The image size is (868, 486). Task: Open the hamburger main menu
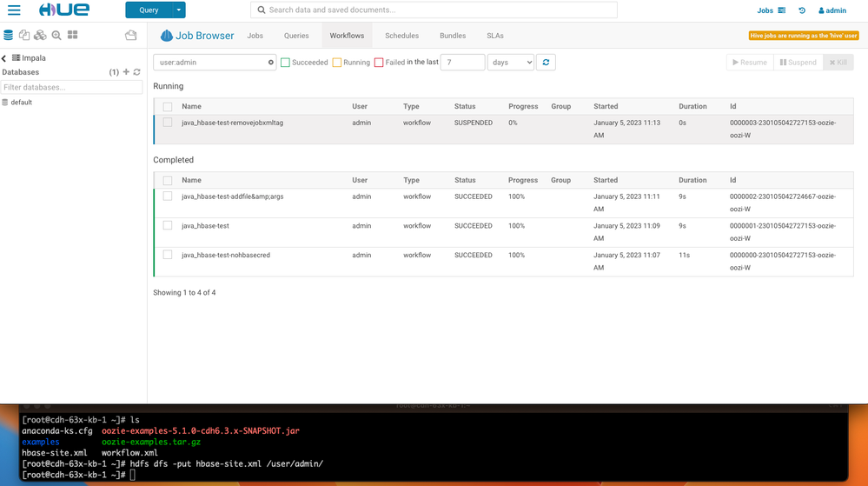(x=14, y=10)
